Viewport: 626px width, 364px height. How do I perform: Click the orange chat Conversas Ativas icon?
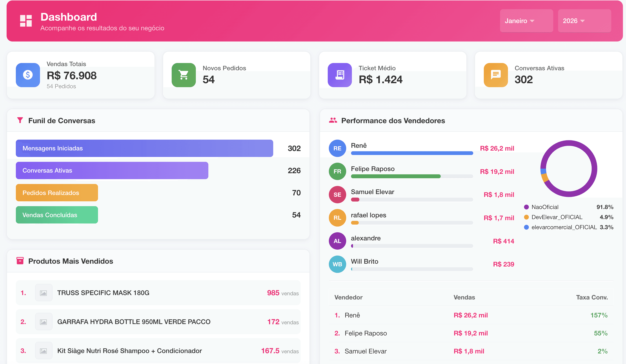[x=496, y=75]
